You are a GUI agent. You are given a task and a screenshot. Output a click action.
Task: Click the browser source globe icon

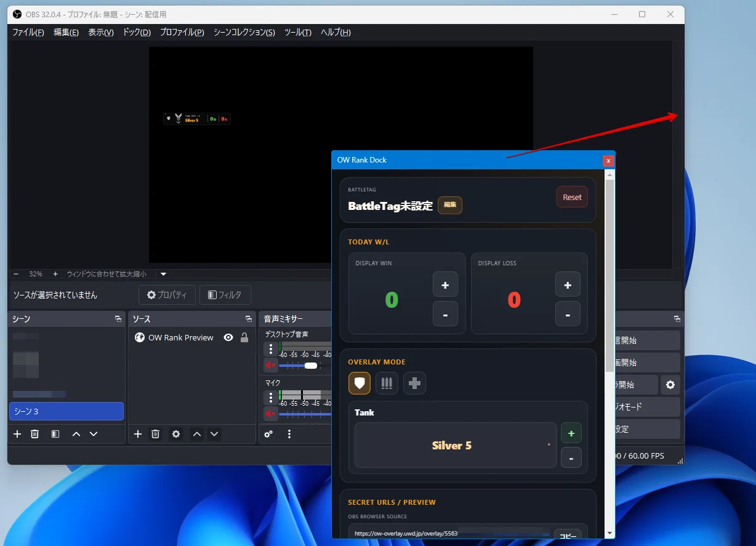pos(140,337)
